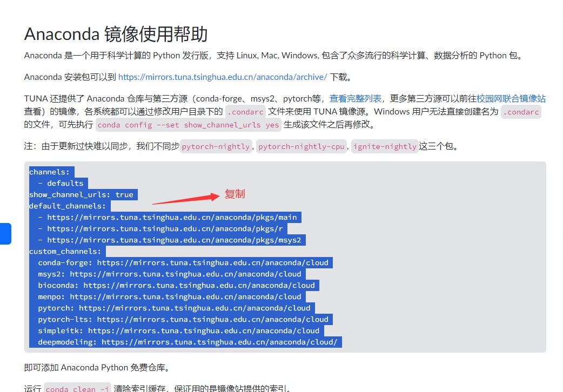Click the code 'conda config --set show_channel_urls yes'

[188, 125]
